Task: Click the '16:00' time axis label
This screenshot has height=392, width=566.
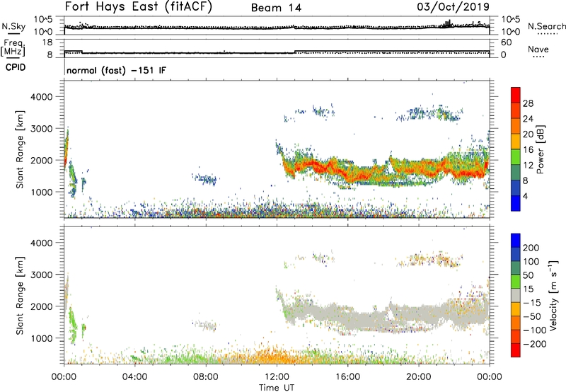Action: (347, 377)
